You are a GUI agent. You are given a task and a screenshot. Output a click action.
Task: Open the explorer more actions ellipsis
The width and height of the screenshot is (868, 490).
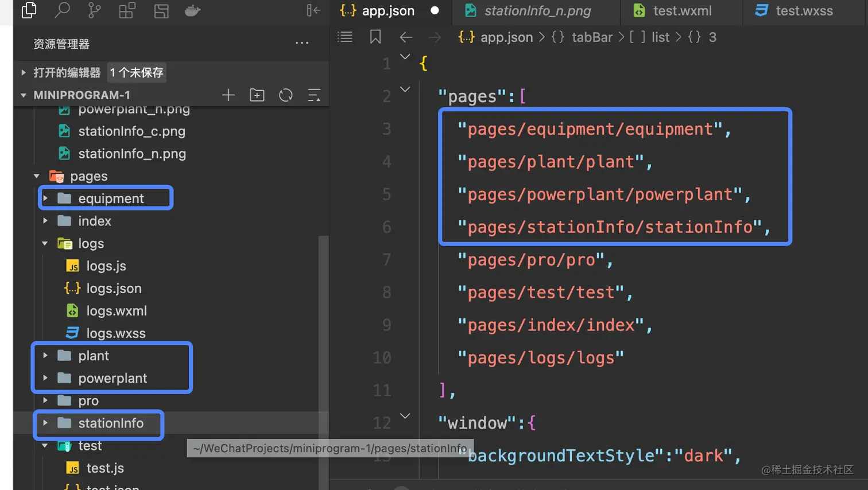302,43
